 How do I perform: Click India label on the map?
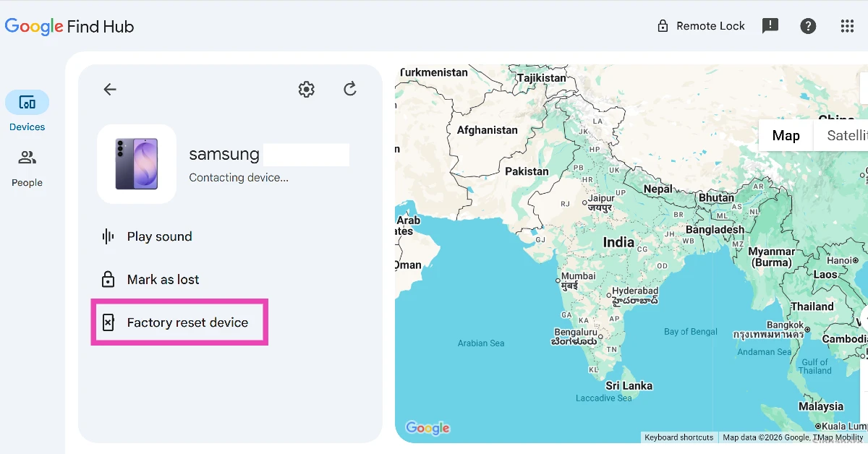click(618, 243)
